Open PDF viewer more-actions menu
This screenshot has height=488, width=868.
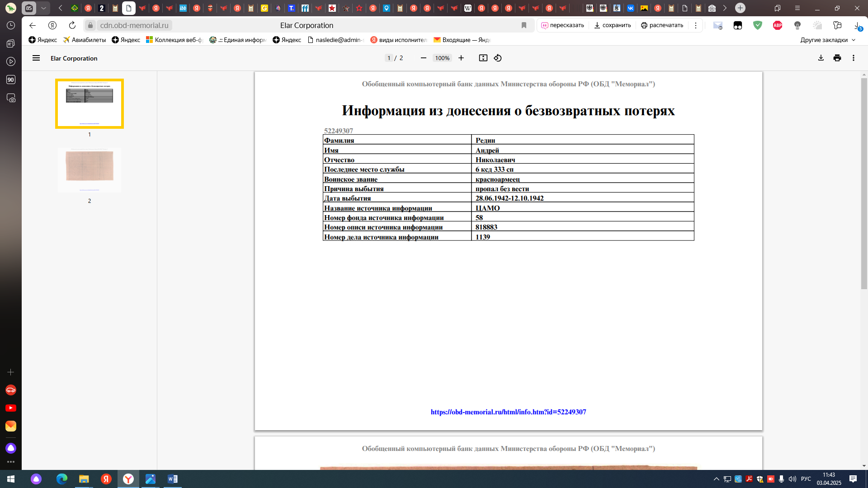(x=854, y=58)
